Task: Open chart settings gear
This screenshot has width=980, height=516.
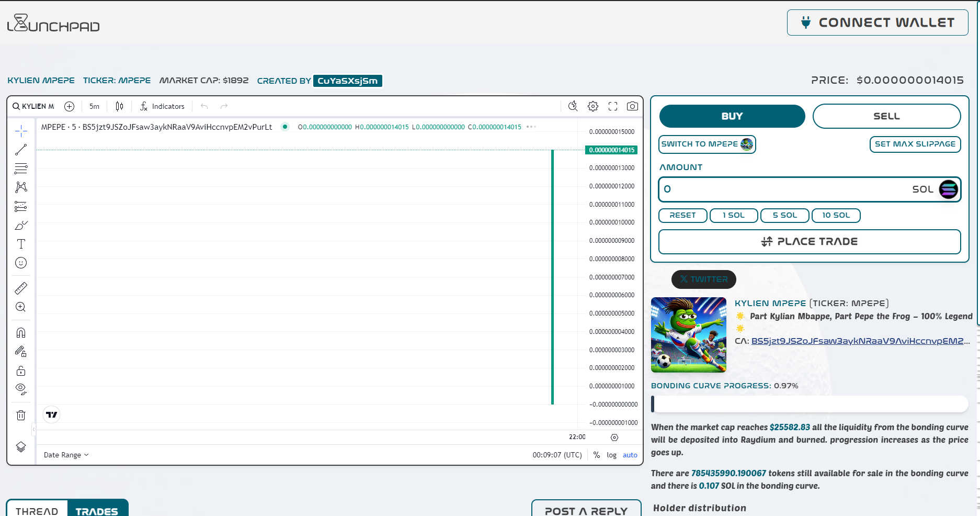Action: point(592,106)
